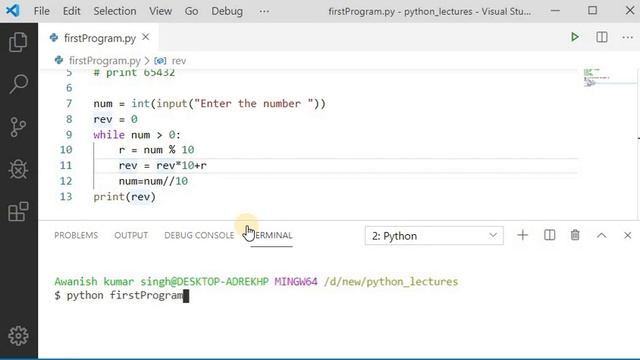The width and height of the screenshot is (640, 360).
Task: Click line number 11 in the gutter
Action: coord(66,166)
